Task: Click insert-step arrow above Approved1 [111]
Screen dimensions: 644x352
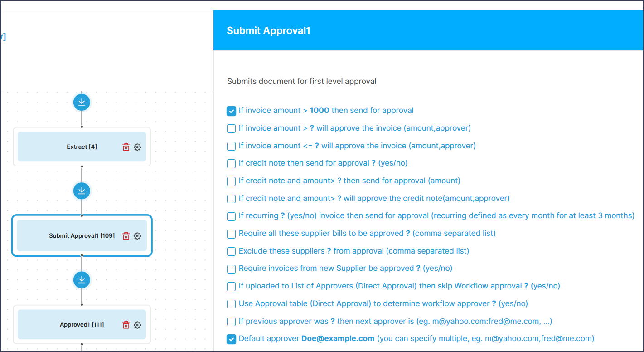Action: tap(82, 280)
